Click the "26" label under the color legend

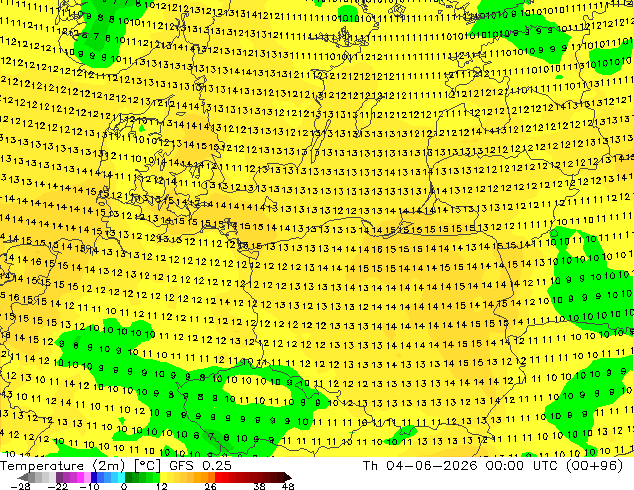[210, 487]
